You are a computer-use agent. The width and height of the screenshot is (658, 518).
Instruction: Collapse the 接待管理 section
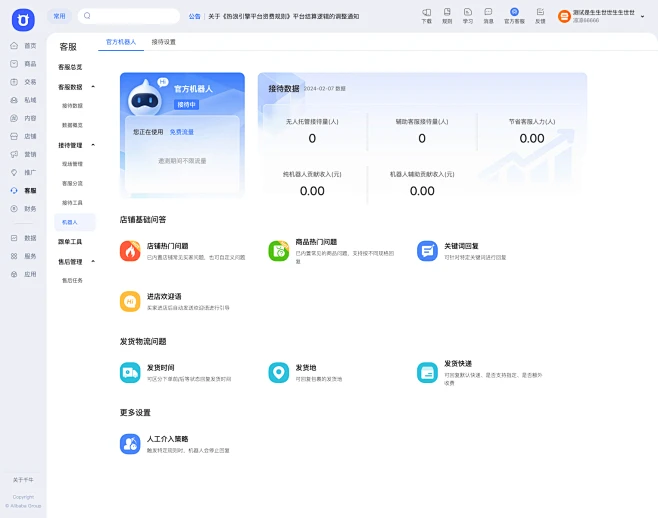click(93, 145)
